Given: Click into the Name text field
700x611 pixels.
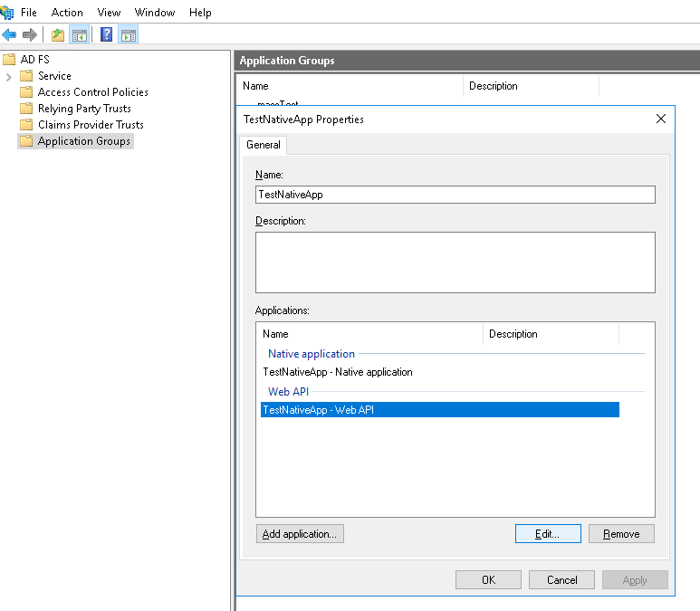Looking at the screenshot, I should [x=455, y=195].
